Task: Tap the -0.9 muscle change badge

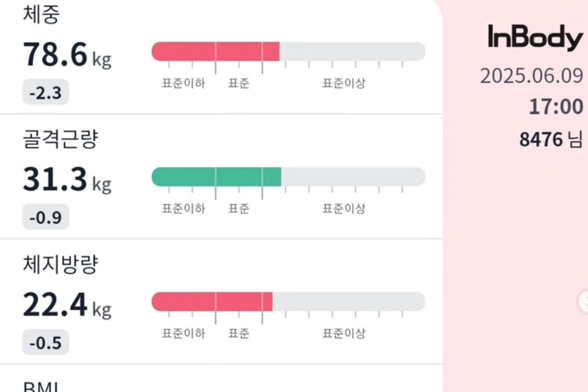Action: (45, 217)
